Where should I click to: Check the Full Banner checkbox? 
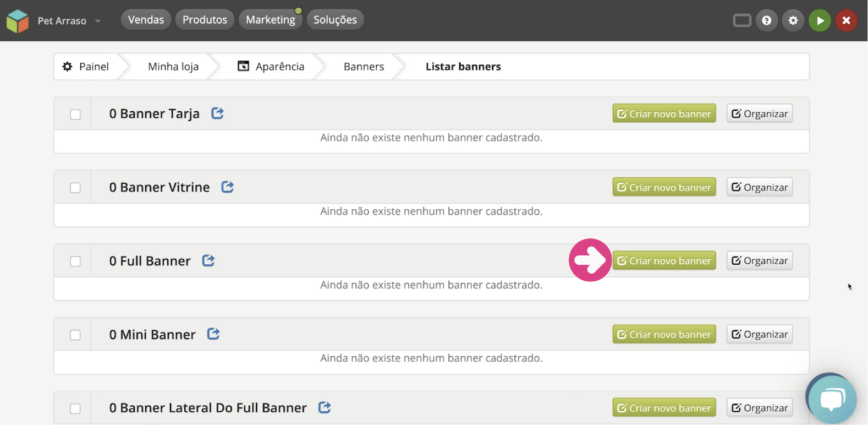[75, 261]
